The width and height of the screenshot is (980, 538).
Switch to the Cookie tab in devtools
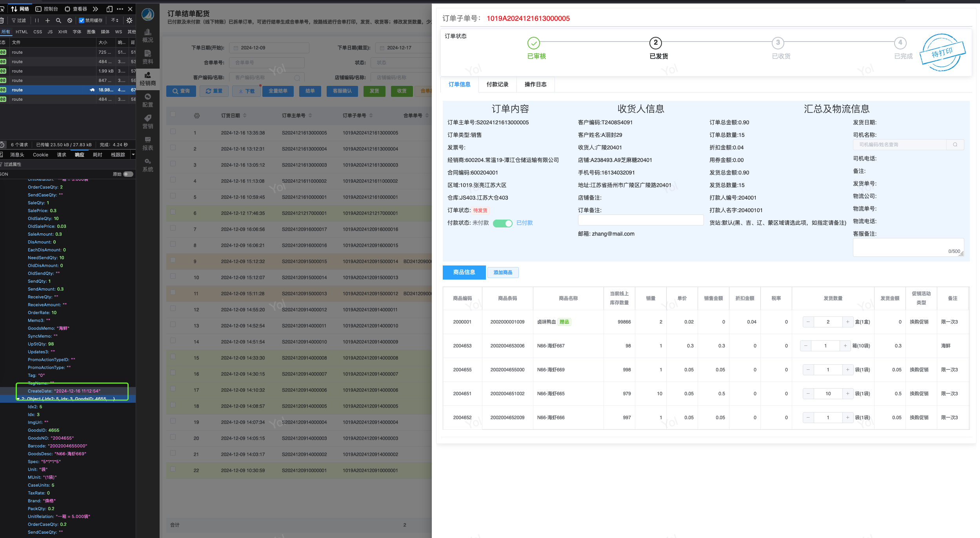click(40, 155)
